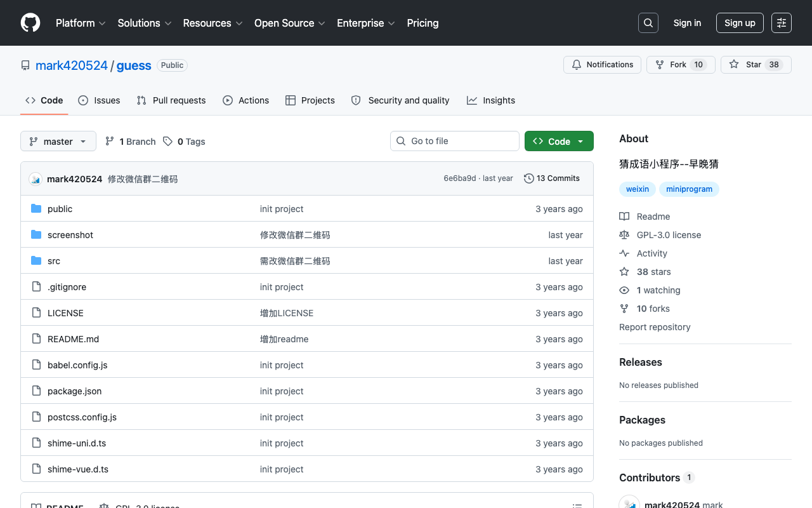Open the 增加LICENSE commit message
The width and height of the screenshot is (812, 508).
287,313
